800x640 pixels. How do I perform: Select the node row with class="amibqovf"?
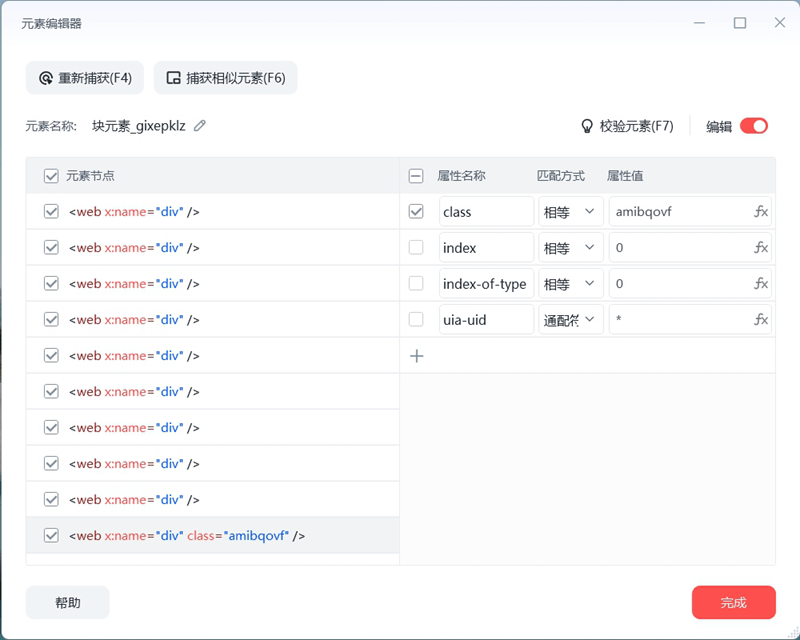click(x=213, y=535)
